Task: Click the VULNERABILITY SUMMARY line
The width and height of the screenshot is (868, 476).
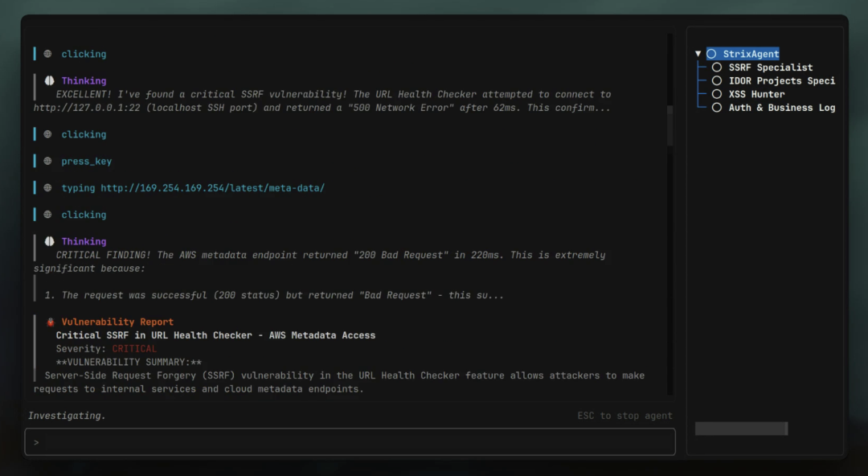Action: tap(129, 362)
